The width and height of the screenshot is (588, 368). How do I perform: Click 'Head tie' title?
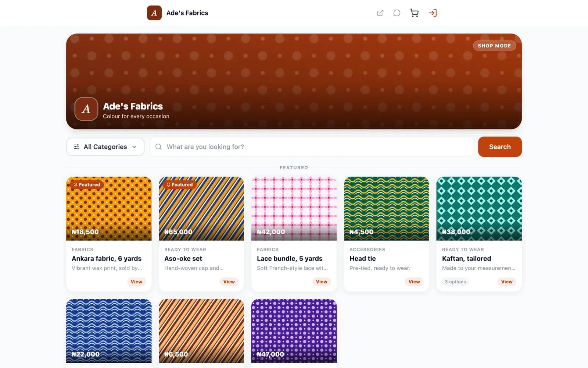coord(363,259)
